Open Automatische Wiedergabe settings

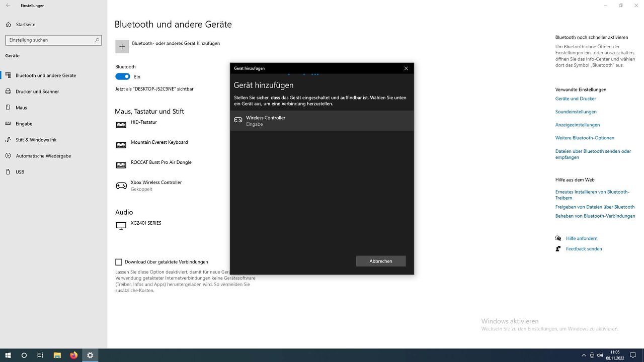(x=53, y=156)
